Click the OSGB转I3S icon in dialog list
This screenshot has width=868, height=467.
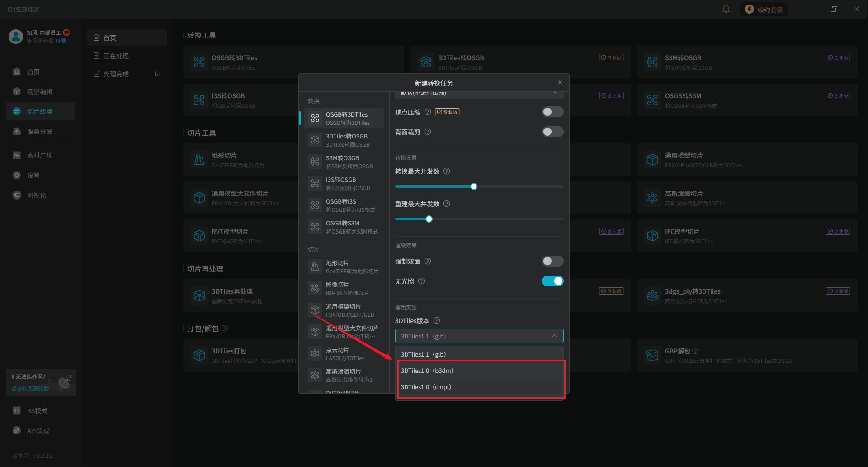coord(315,205)
